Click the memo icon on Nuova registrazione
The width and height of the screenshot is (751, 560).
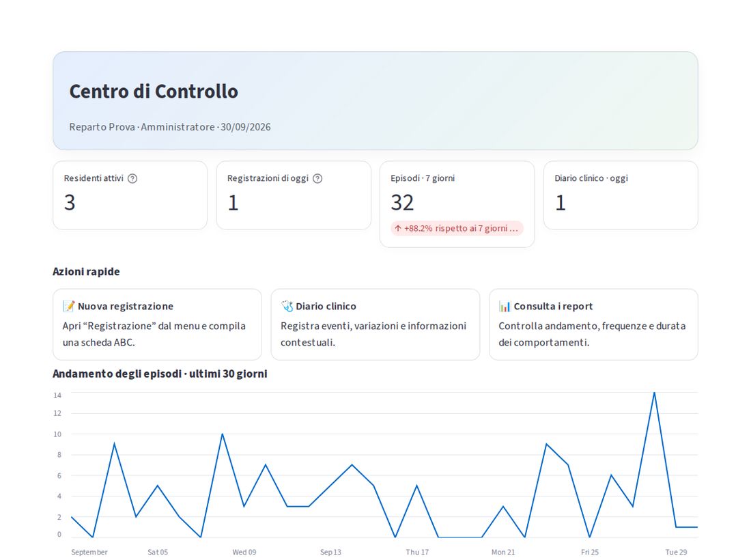click(69, 306)
